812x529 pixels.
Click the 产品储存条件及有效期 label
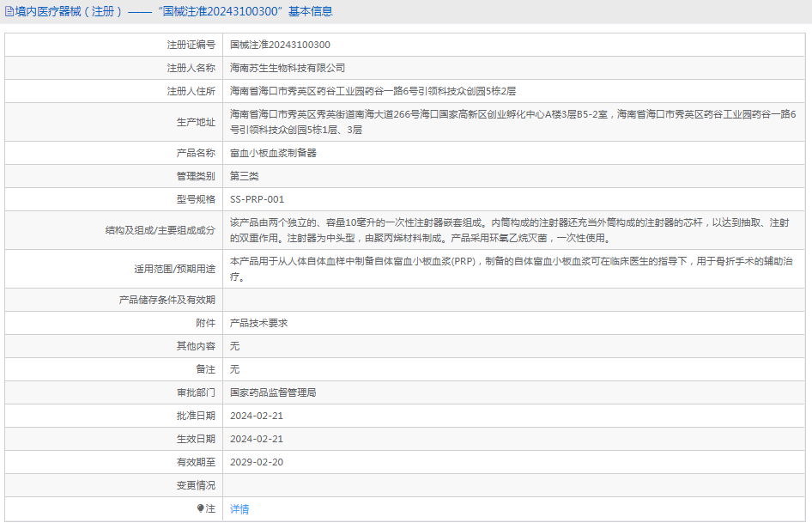click(167, 300)
